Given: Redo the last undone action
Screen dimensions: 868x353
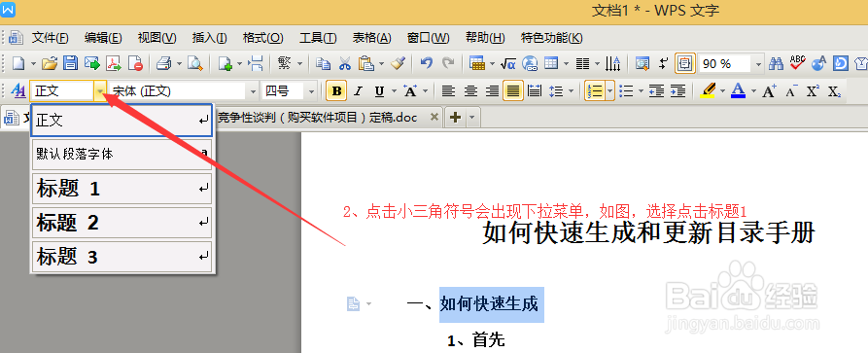Looking at the screenshot, I should point(448,63).
